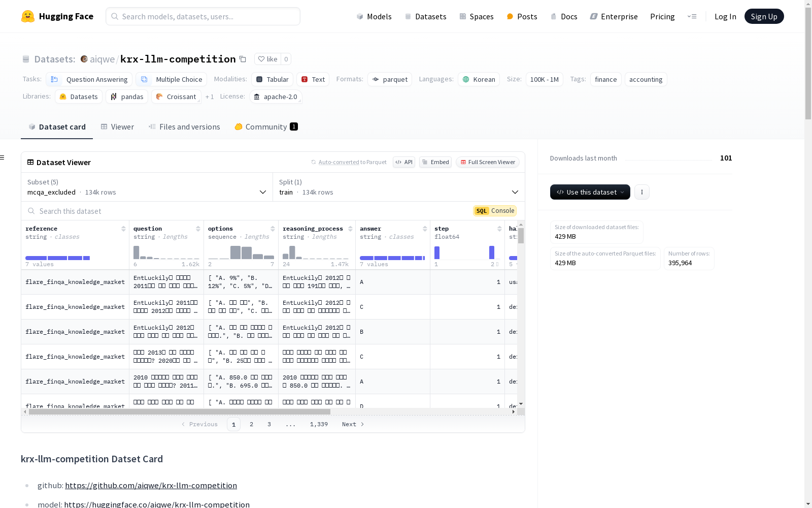
Task: Click the Sign Up button
Action: coord(764,16)
